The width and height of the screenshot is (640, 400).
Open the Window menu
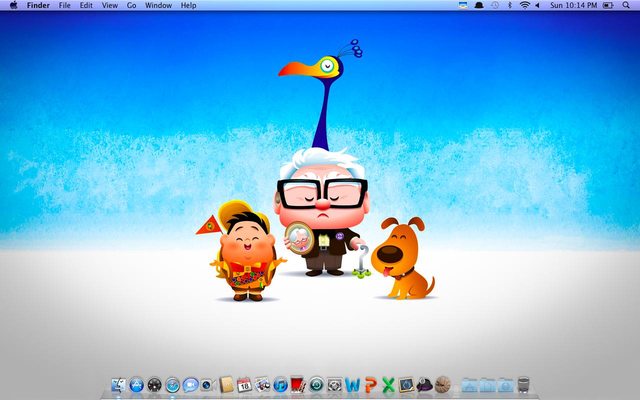pyautogui.click(x=158, y=5)
